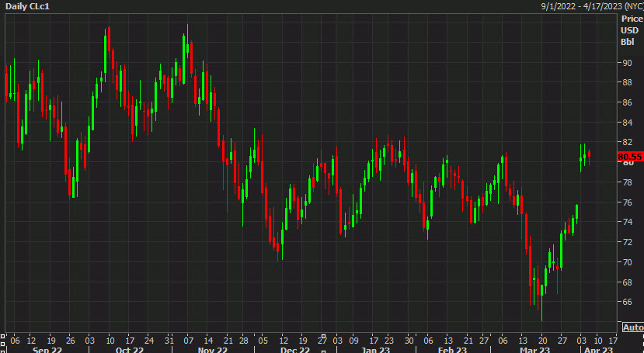Click the 07 date label in November
Image resolution: width=644 pixels, height=353 pixels.
coord(188,341)
